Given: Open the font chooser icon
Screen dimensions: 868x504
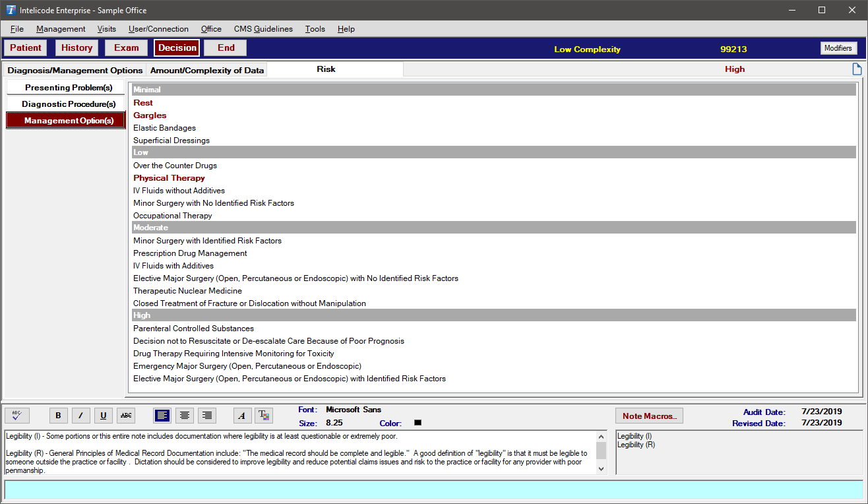Looking at the screenshot, I should click(242, 416).
